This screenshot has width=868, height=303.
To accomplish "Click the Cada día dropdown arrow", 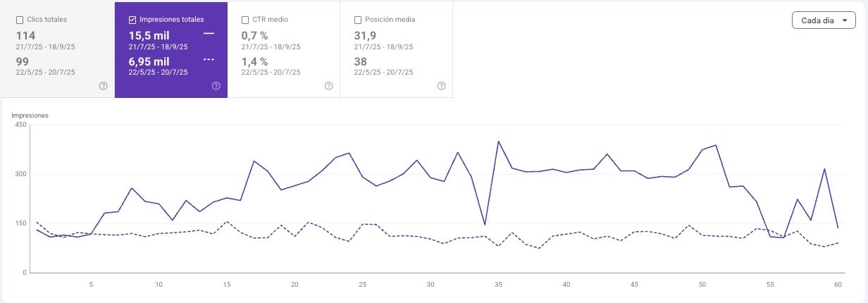I will click(844, 21).
